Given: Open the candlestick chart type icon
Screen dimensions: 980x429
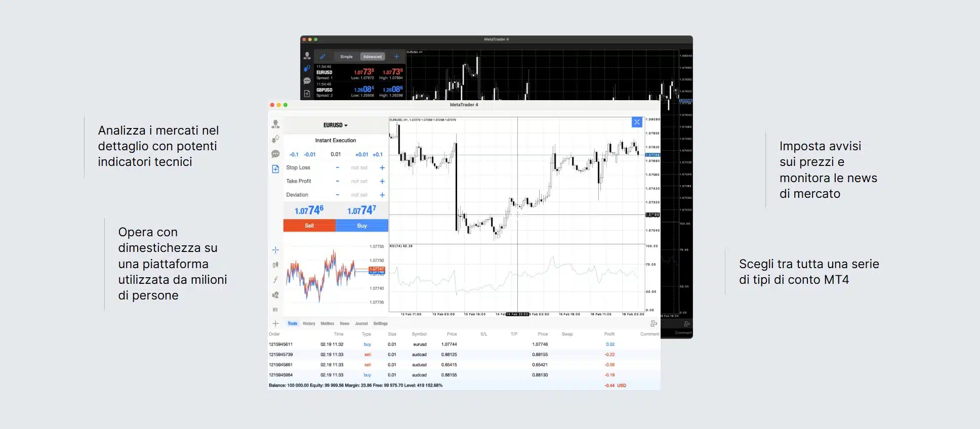Looking at the screenshot, I should 275,265.
